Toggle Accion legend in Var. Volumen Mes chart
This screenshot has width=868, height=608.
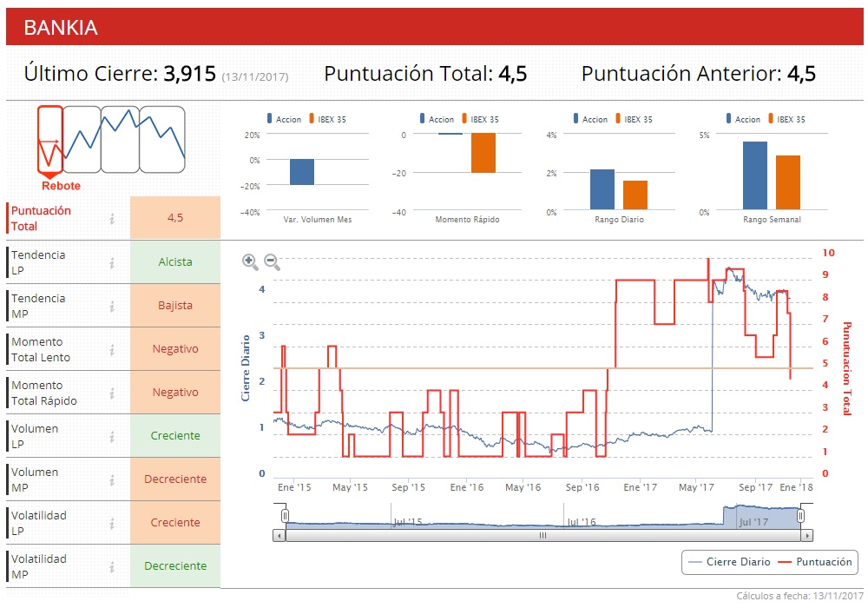pos(284,119)
